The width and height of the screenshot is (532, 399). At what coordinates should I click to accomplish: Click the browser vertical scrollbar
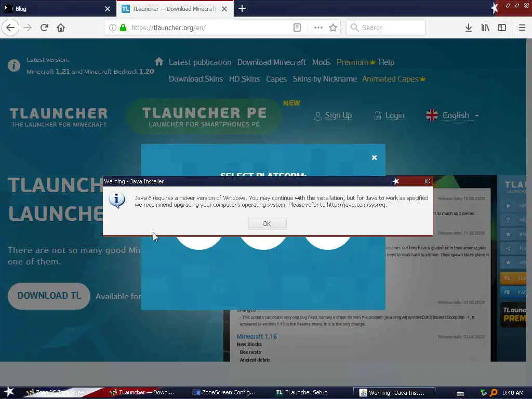coord(529,200)
